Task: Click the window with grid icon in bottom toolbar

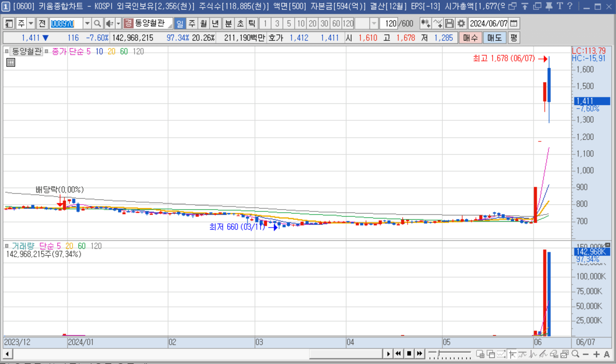Action: click(480, 354)
